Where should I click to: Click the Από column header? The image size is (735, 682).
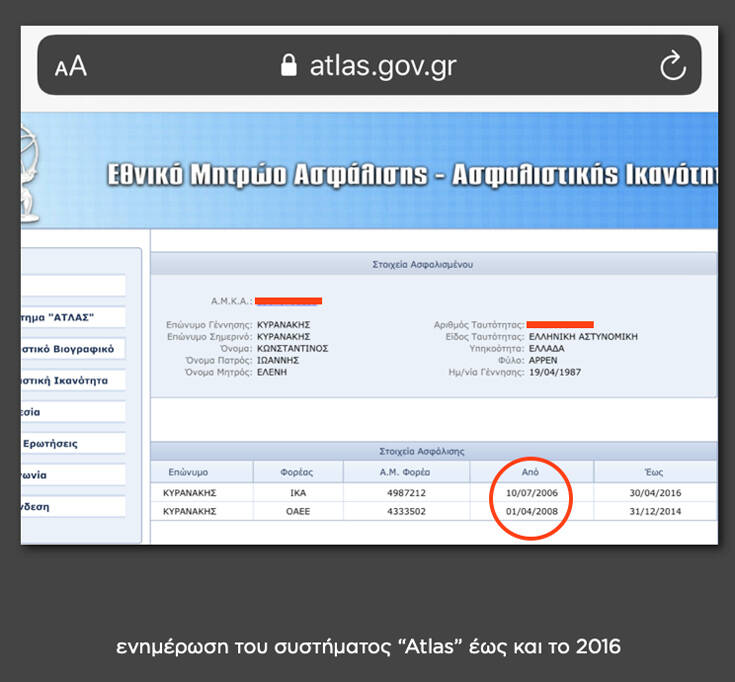coord(531,472)
